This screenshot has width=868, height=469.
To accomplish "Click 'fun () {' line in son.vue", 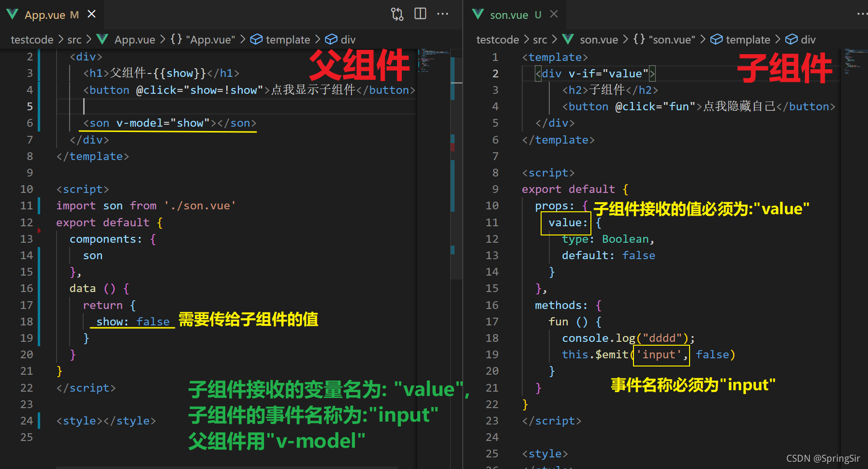I will [x=575, y=322].
